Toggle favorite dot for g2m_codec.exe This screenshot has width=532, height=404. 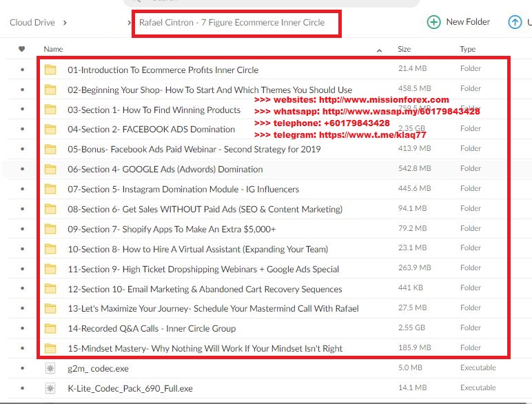point(22,368)
